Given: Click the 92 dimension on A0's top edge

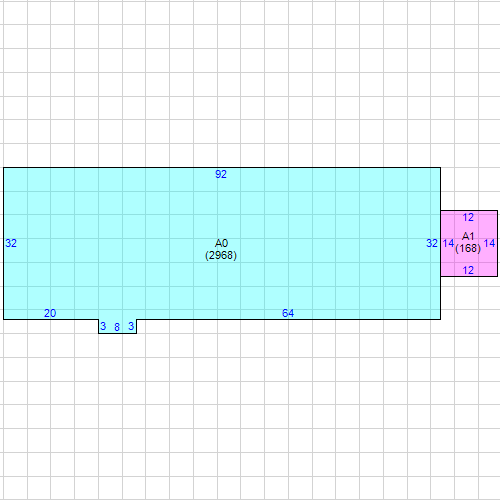Looking at the screenshot, I should click(x=221, y=174).
